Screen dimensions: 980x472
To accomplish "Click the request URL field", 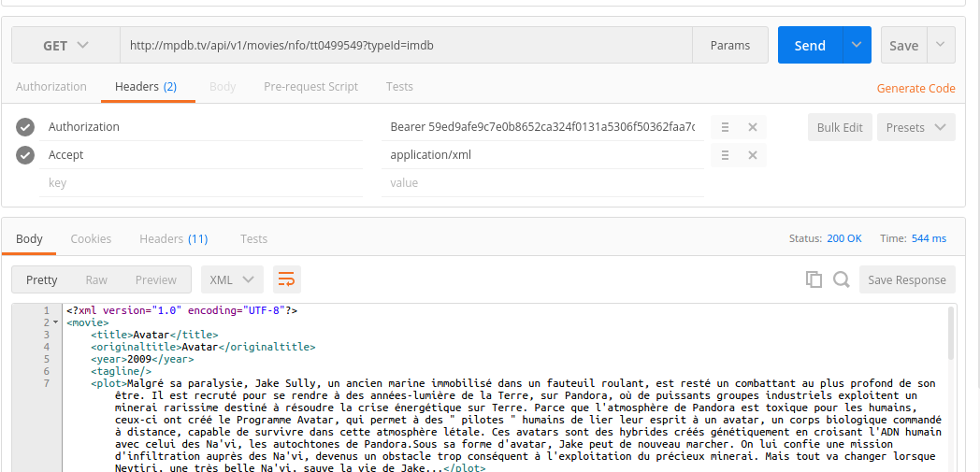I will [x=406, y=46].
